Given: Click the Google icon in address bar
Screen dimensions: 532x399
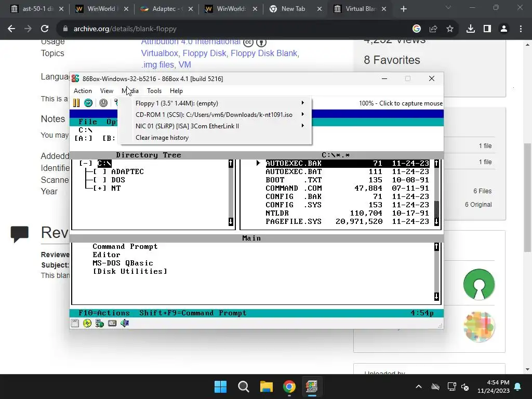Looking at the screenshot, I should coord(417,29).
